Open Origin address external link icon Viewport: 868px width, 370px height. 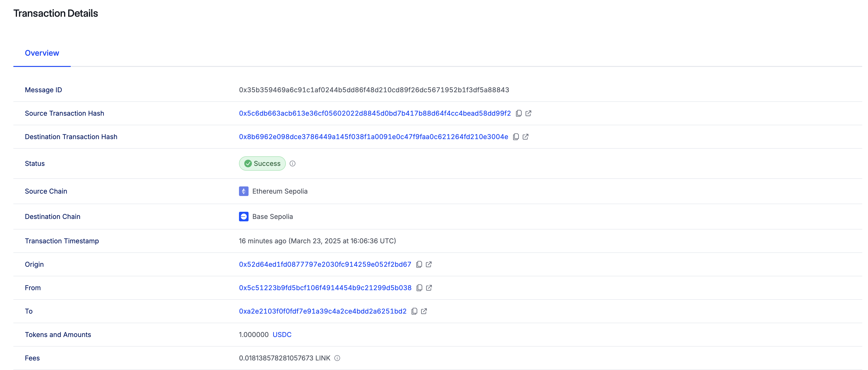[x=429, y=265]
